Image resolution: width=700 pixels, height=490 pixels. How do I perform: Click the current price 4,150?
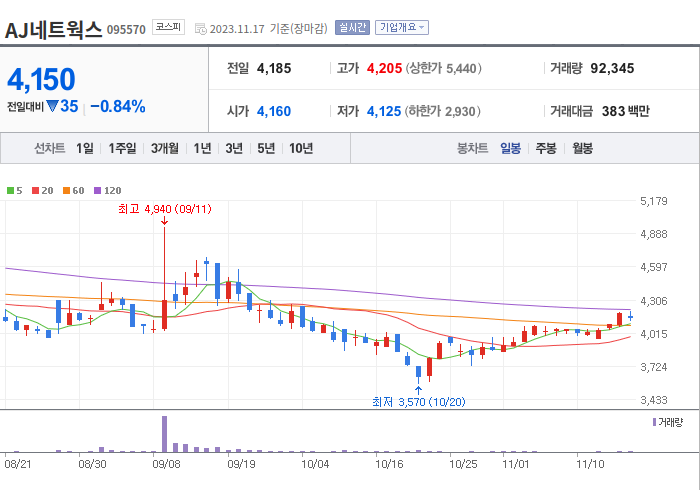click(41, 79)
